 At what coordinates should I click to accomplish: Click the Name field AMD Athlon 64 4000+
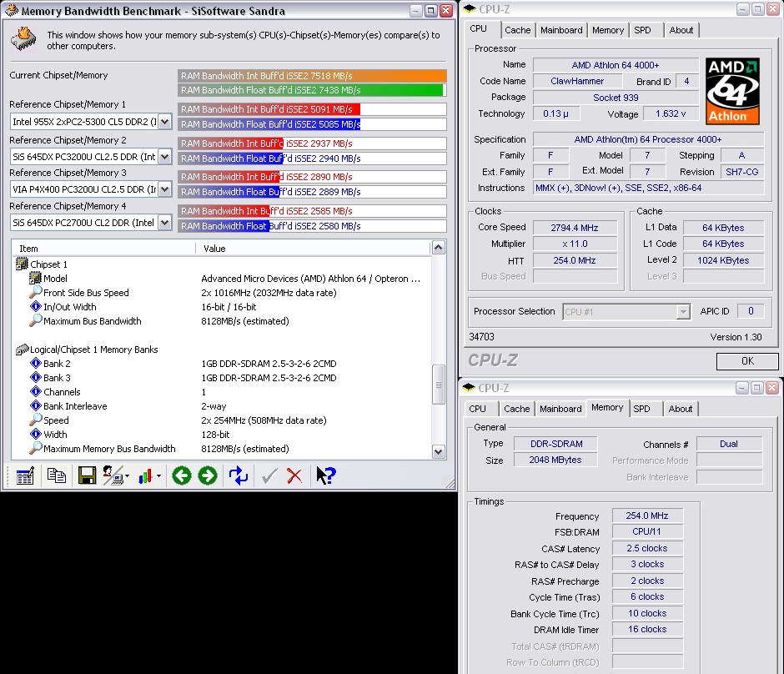click(616, 65)
